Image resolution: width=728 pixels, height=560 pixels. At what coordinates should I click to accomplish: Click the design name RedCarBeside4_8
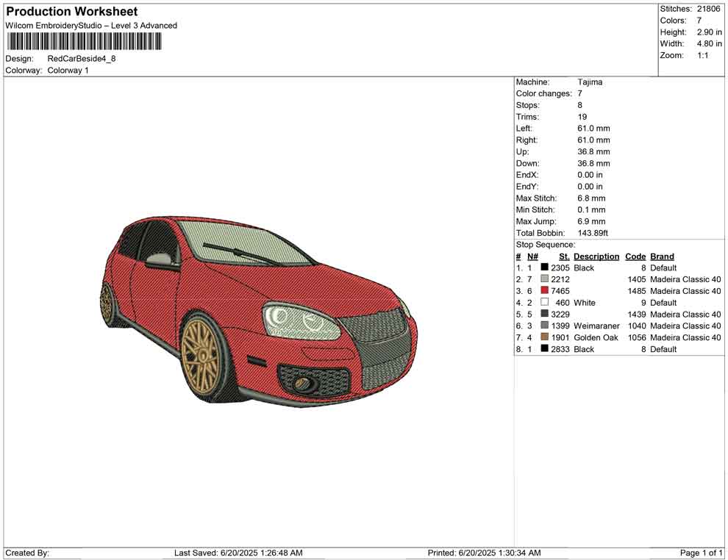click(x=82, y=59)
